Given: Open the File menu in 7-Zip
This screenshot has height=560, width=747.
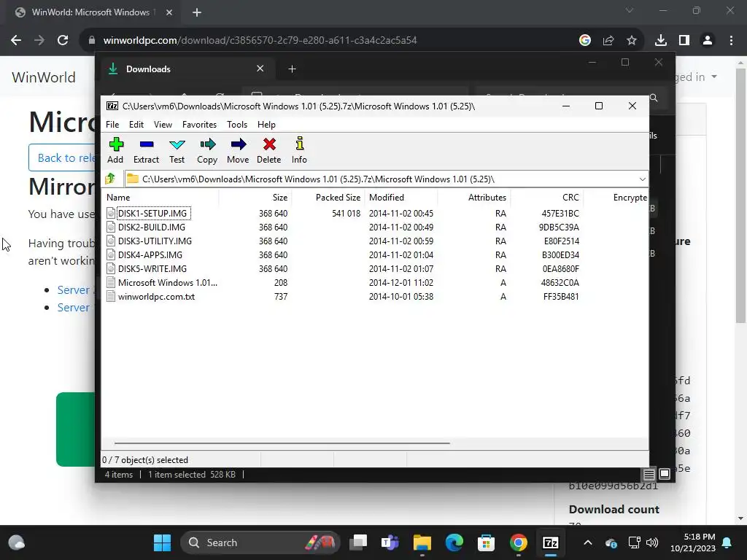Looking at the screenshot, I should coord(112,124).
